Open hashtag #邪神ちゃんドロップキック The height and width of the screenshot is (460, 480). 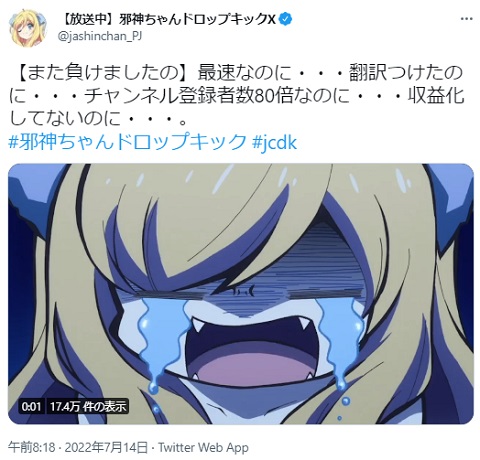tap(127, 142)
